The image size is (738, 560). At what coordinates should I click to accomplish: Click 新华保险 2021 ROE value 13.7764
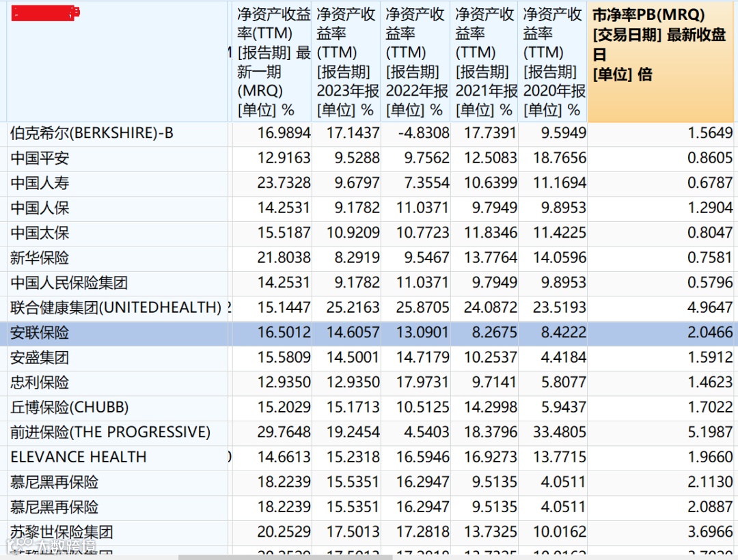(x=491, y=257)
